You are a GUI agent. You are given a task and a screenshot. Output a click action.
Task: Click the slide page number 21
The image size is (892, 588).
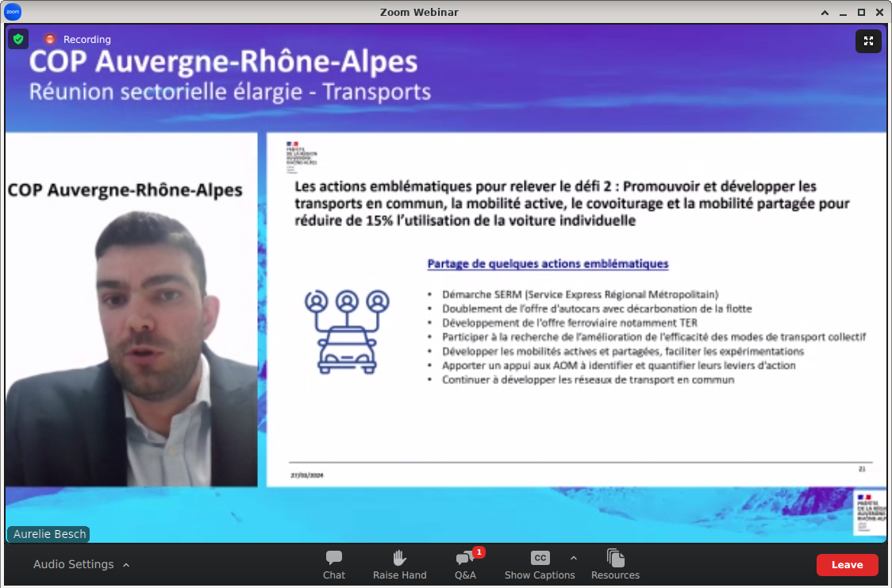pyautogui.click(x=862, y=469)
